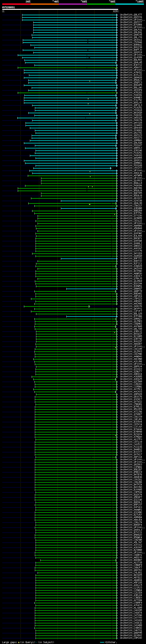Click the cyan alignment bar for UniRef100_Q4AC05
146x644 pixels.
click(x=75, y=35)
